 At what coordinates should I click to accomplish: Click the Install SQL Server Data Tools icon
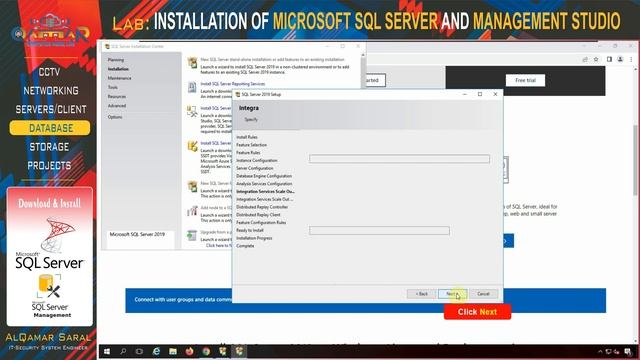(192, 146)
